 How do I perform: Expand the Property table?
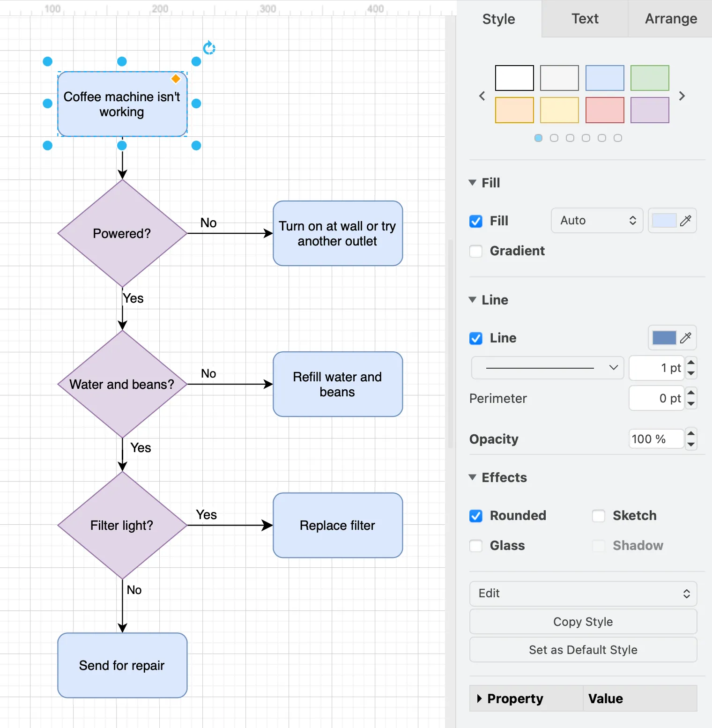(x=479, y=698)
